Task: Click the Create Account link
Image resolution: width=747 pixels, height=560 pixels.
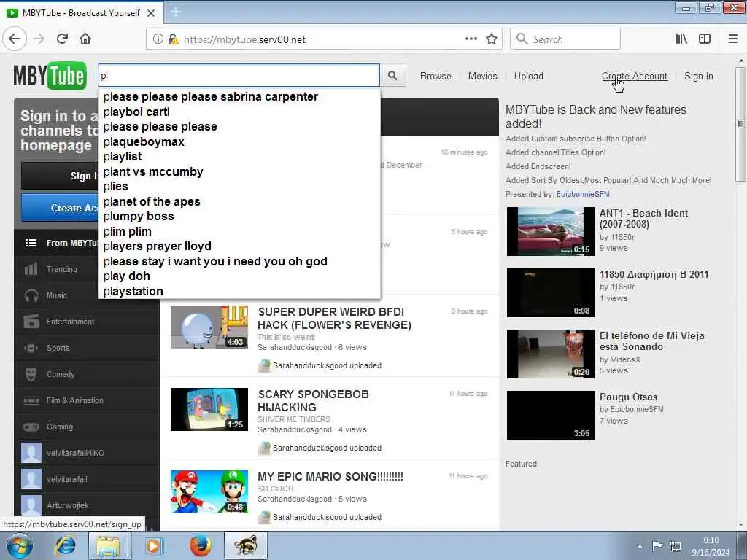Action: 634,76
